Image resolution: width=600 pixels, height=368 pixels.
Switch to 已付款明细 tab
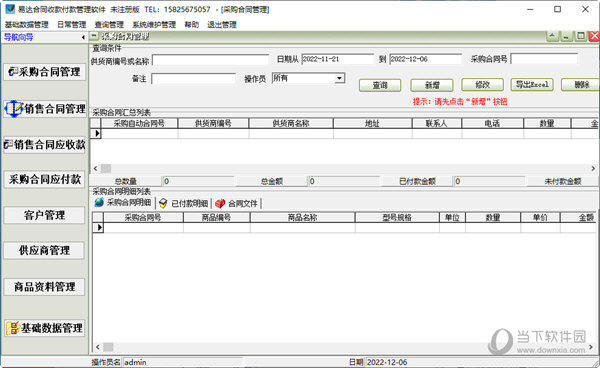pyautogui.click(x=184, y=203)
